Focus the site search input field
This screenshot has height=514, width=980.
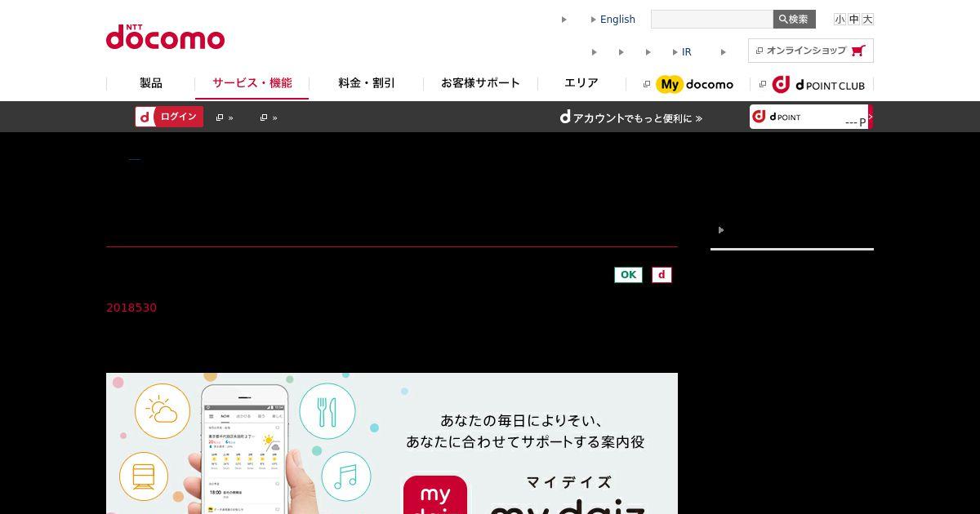[712, 19]
